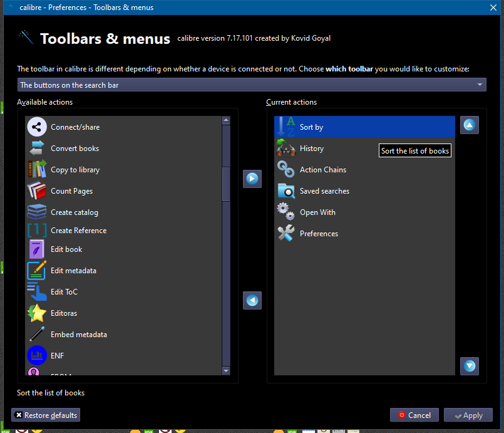504x433 pixels.
Task: Click the Action Chains link icon
Action: pyautogui.click(x=286, y=169)
